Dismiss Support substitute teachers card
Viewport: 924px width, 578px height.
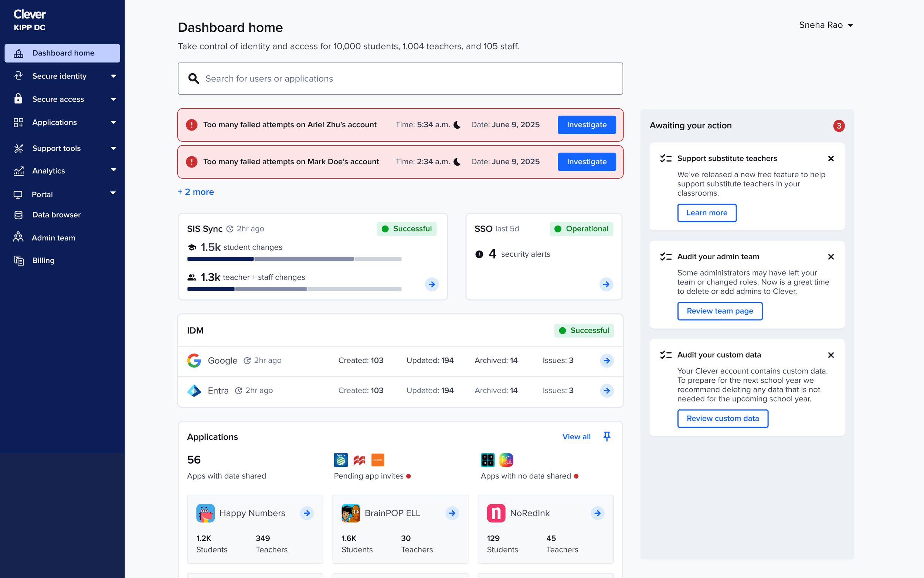830,159
